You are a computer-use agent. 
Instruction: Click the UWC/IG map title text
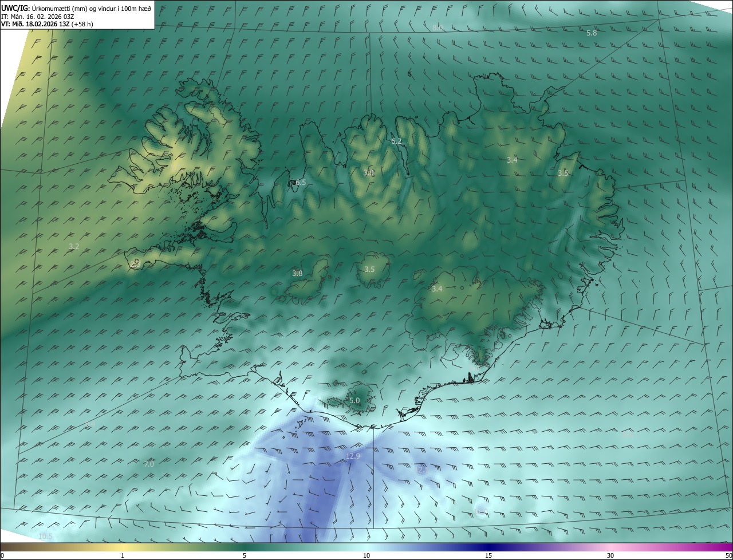(x=76, y=9)
